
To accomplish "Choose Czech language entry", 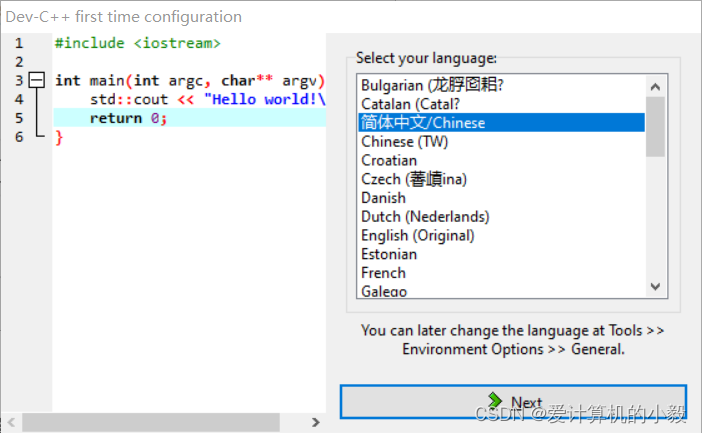I will click(x=501, y=179).
